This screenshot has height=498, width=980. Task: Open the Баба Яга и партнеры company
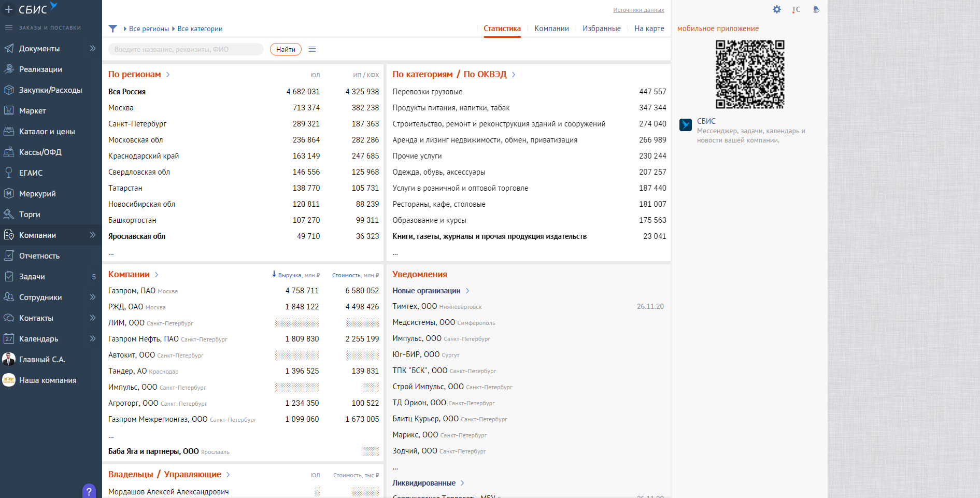[153, 451]
